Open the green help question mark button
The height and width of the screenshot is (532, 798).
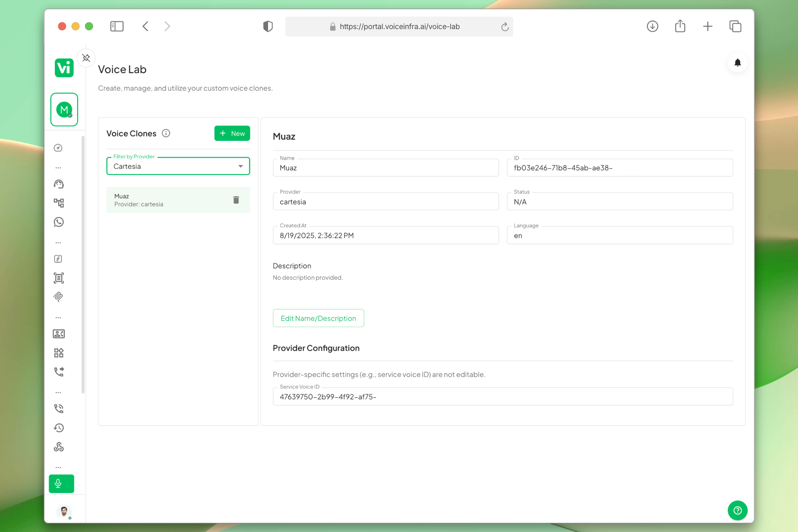pyautogui.click(x=737, y=510)
